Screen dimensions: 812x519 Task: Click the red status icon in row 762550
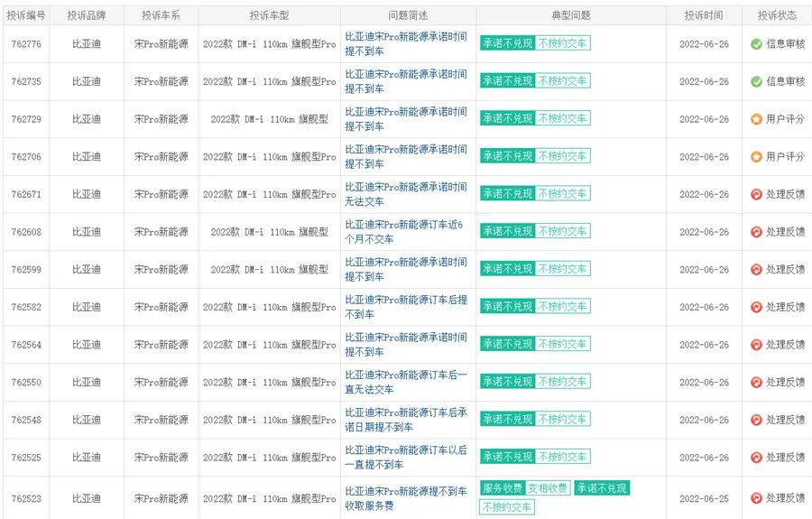[756, 382]
